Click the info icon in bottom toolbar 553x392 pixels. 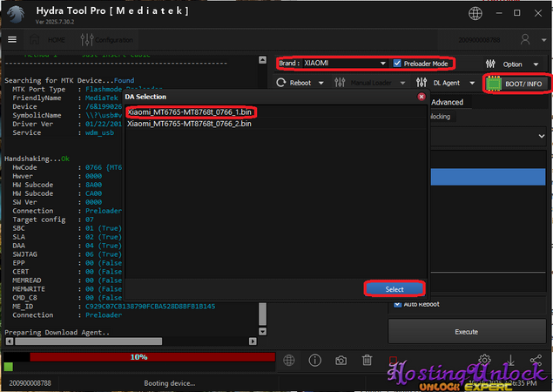click(315, 360)
